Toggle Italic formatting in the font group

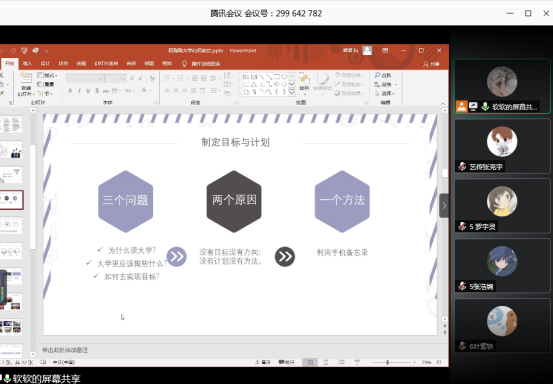pos(79,91)
